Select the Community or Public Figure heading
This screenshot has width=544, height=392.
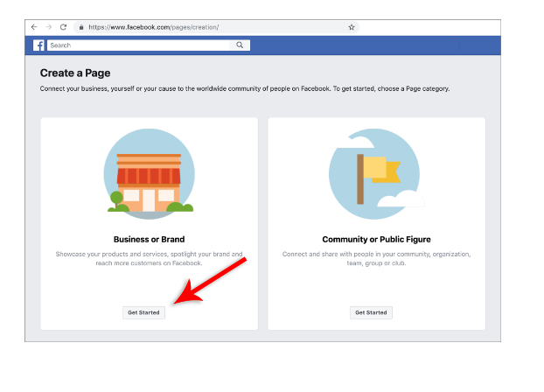[376, 239]
